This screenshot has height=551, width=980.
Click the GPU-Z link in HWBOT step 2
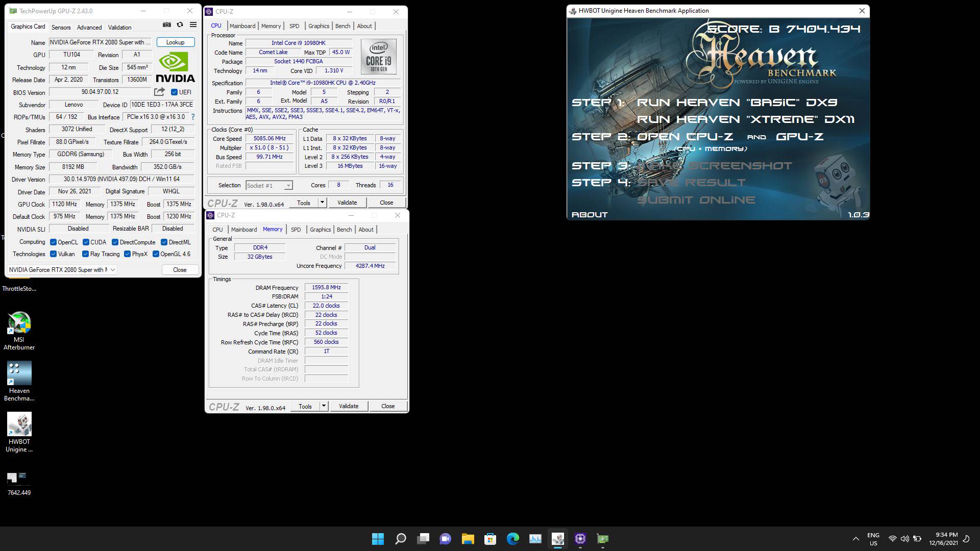(800, 137)
